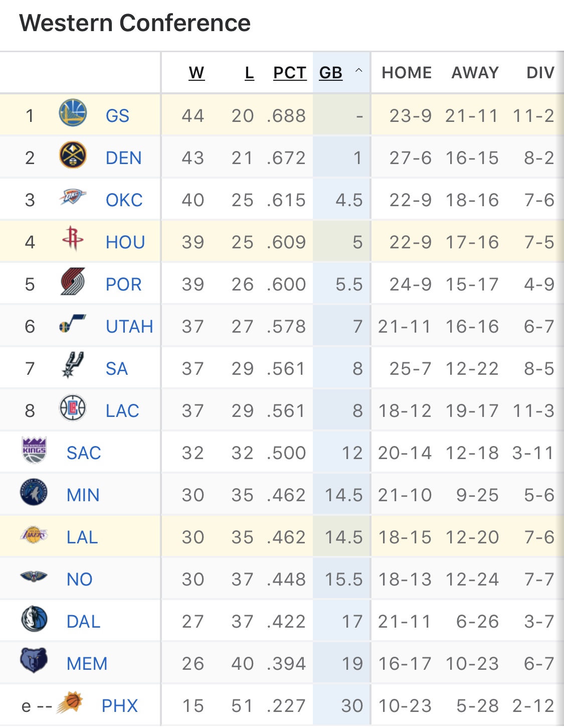Image resolution: width=564 pixels, height=728 pixels.
Task: Open the NO team link
Action: (x=80, y=579)
